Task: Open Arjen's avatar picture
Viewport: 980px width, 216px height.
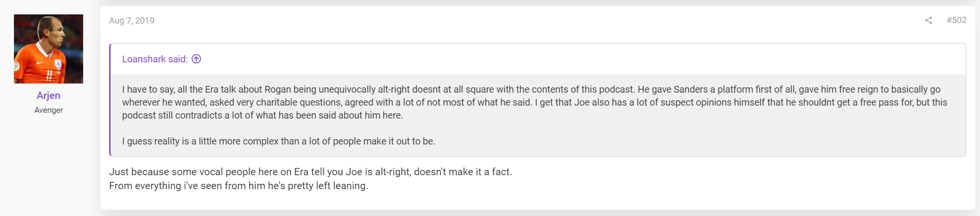Action: 49,49
